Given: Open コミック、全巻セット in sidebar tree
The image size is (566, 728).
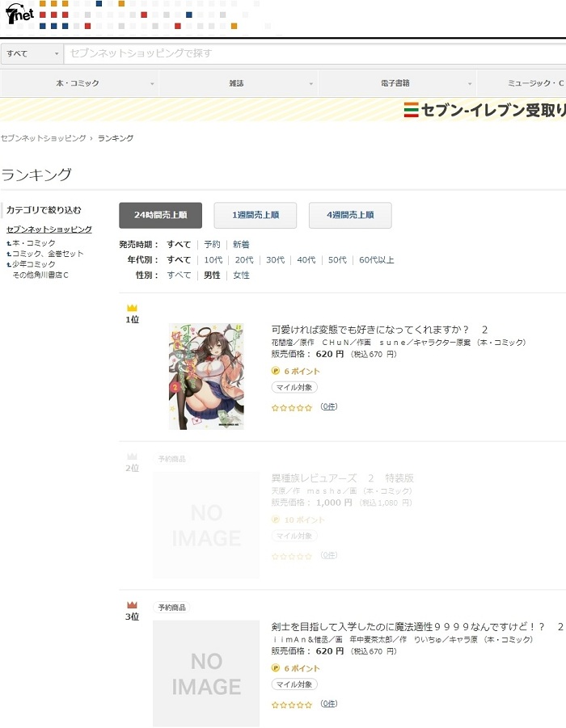Looking at the screenshot, I should (x=48, y=254).
